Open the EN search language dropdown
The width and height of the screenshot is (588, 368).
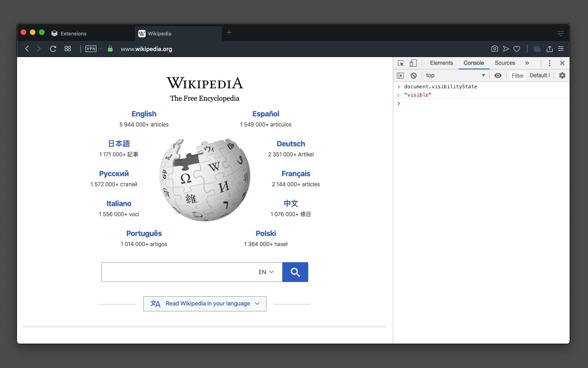pos(266,272)
